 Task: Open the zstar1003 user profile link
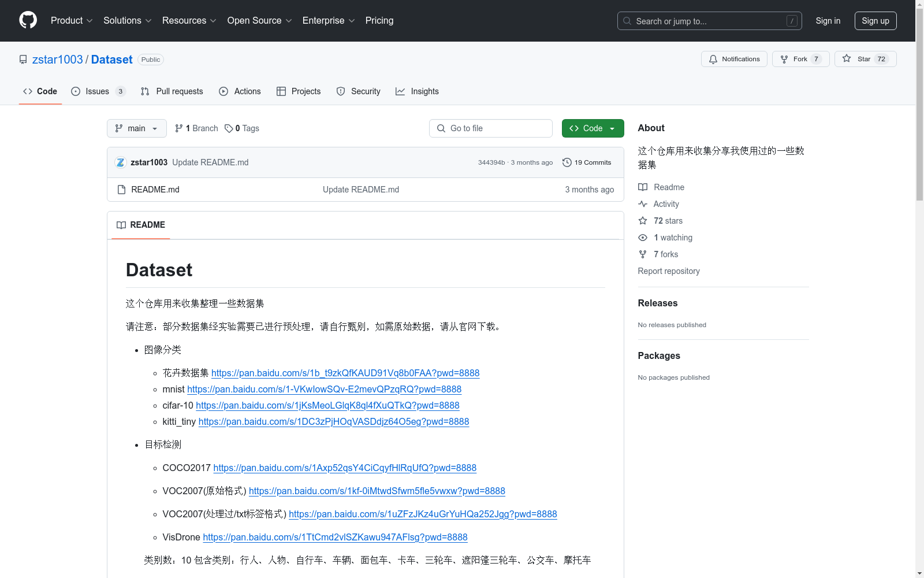pyautogui.click(x=58, y=60)
